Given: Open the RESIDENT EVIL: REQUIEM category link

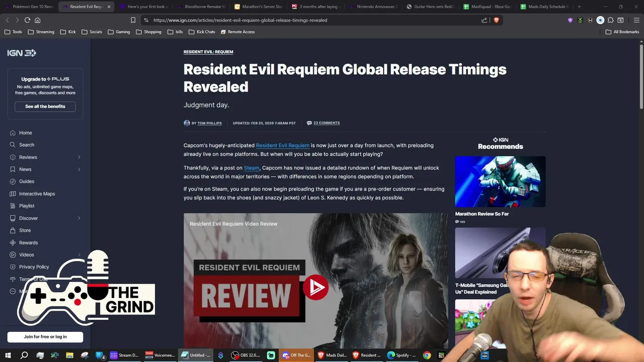Looking at the screenshot, I should [x=208, y=52].
